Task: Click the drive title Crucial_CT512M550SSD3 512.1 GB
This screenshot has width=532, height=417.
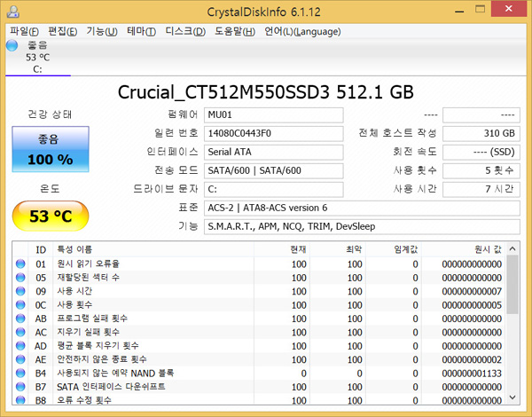Action: pos(266,92)
